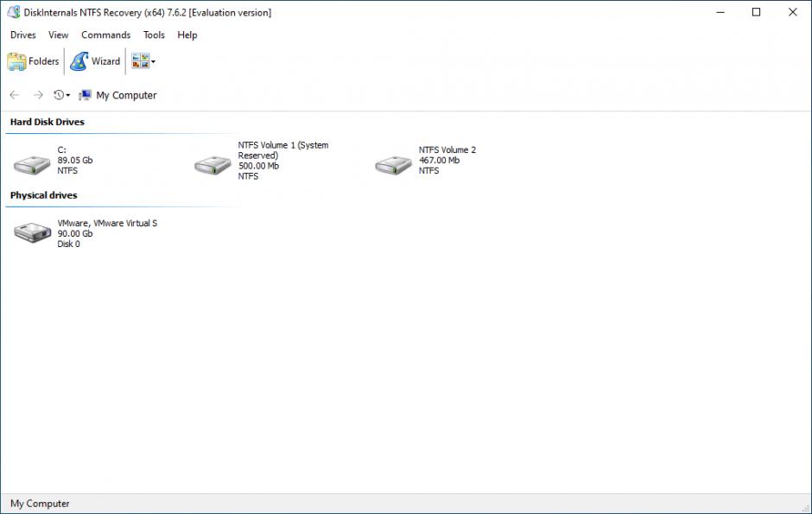Go forward with the right arrow
The image size is (812, 514).
point(38,95)
